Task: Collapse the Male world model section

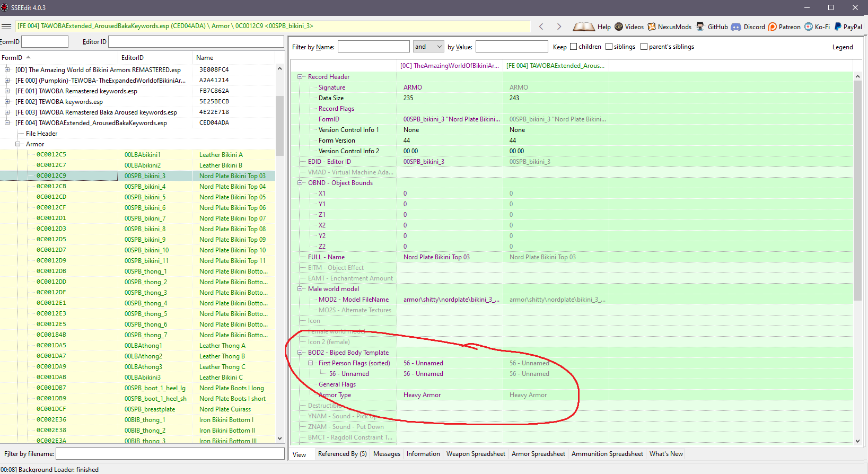Action: tap(300, 289)
